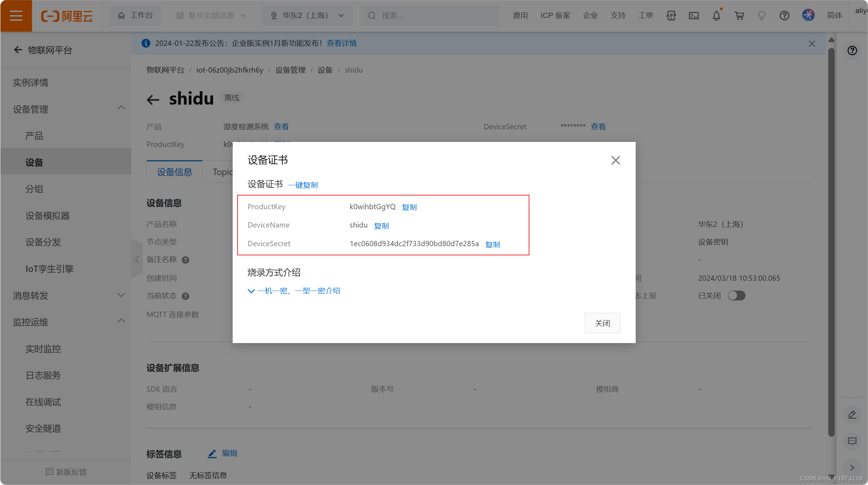Open 设备分发 in sidebar
The height and width of the screenshot is (485, 868).
coord(43,242)
